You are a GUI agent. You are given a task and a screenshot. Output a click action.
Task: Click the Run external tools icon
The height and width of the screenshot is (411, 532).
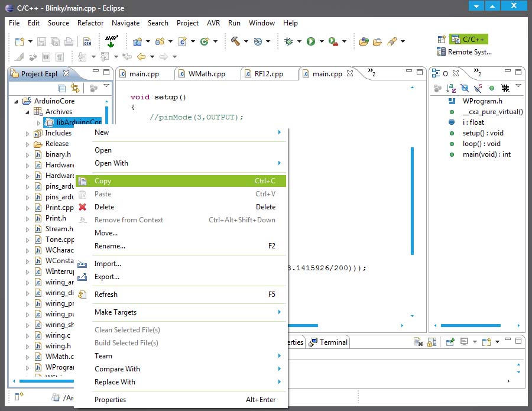(333, 41)
